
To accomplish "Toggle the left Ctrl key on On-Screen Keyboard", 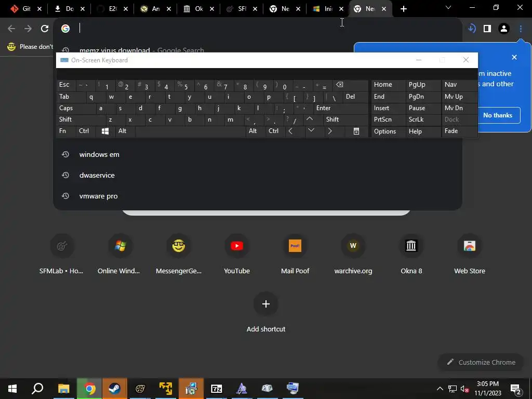I will pos(86,131).
